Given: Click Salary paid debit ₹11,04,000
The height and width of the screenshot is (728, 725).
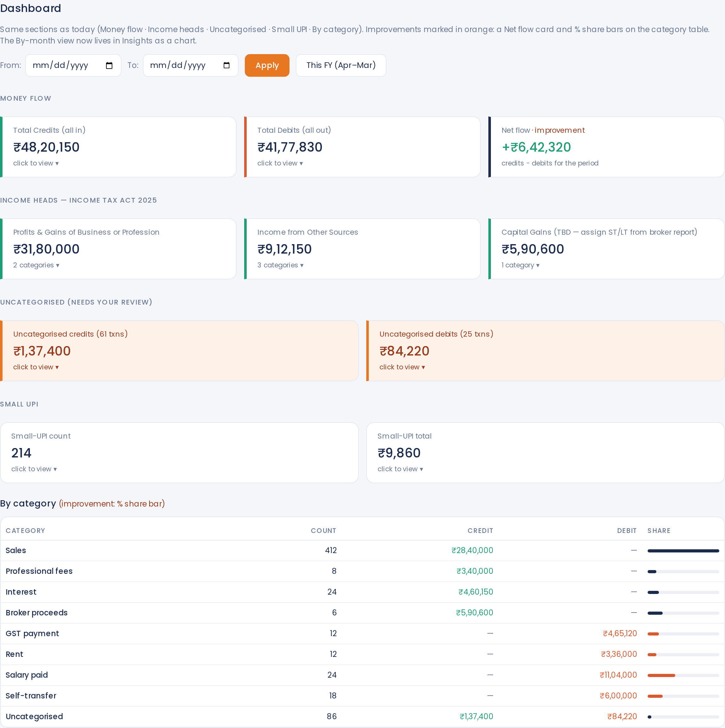Looking at the screenshot, I should [618, 675].
